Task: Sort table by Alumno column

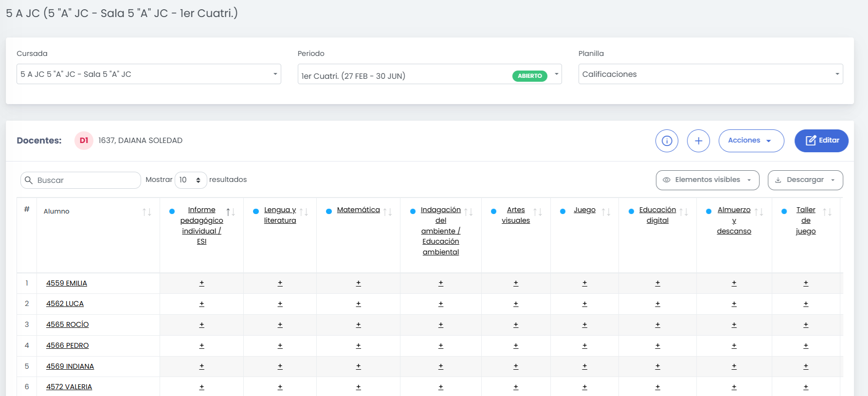Action: point(147,212)
